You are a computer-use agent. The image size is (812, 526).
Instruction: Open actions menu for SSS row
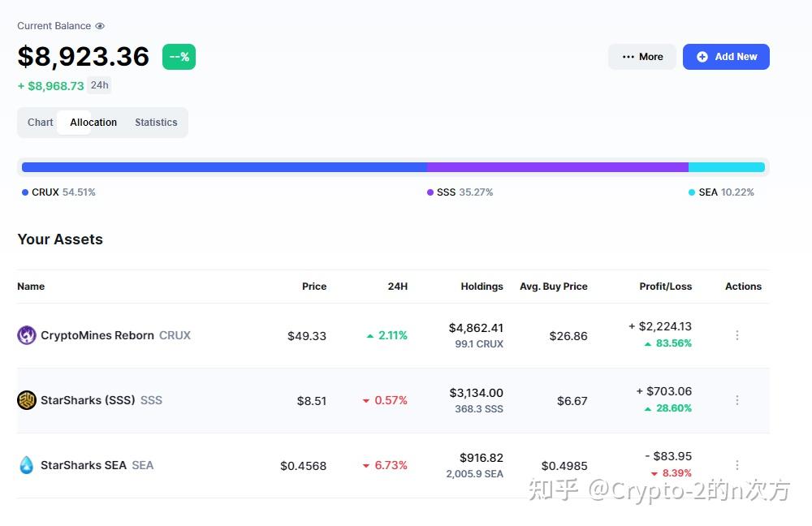737,400
